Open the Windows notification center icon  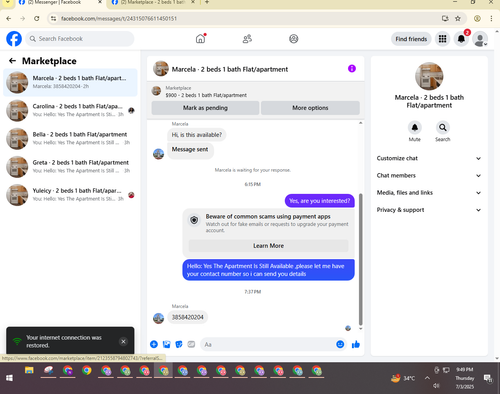tap(488, 378)
